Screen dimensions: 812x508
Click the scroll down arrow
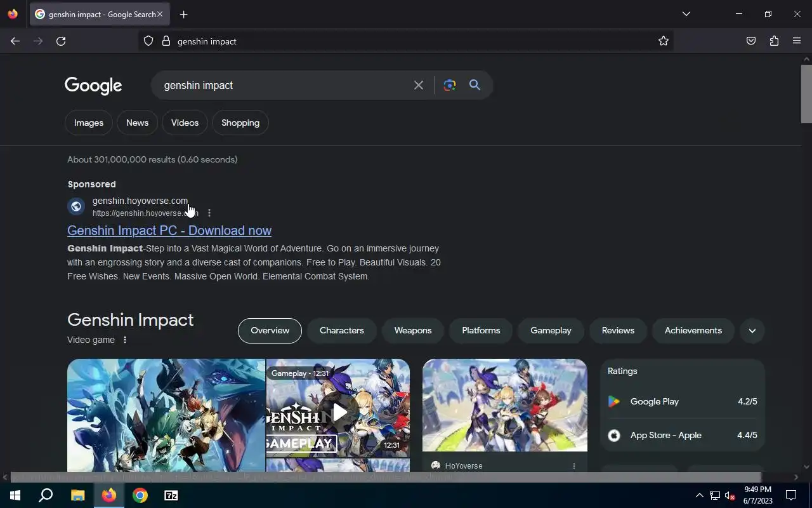tap(806, 467)
